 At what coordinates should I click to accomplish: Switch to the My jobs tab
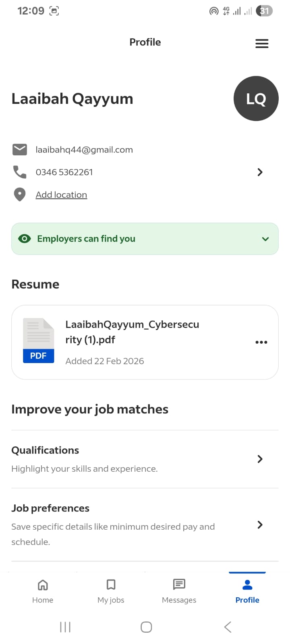[x=111, y=591]
